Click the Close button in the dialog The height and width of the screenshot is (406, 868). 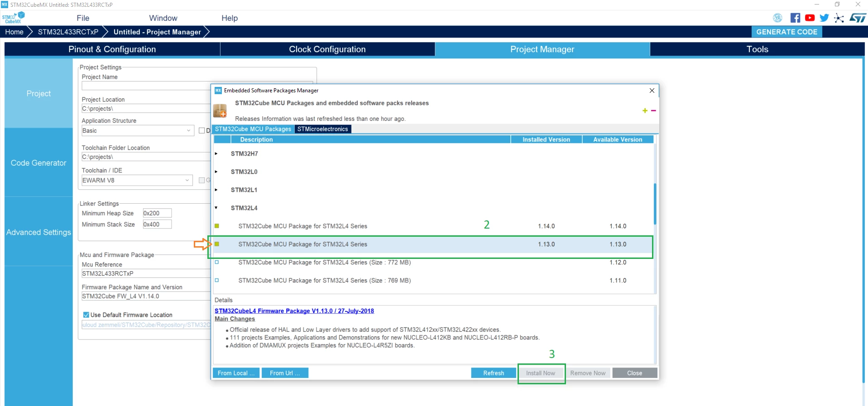click(x=634, y=373)
